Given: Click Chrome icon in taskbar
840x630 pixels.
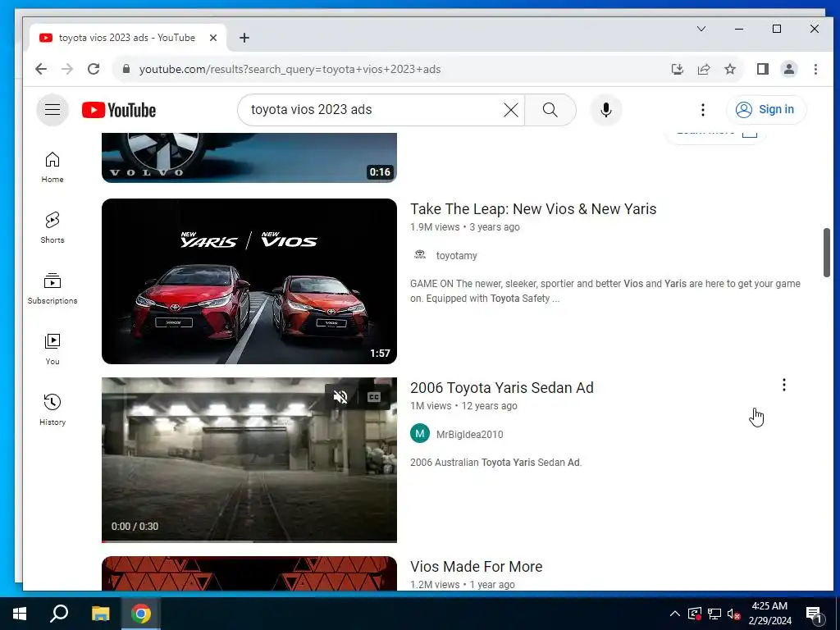Looking at the screenshot, I should pyautogui.click(x=141, y=614).
